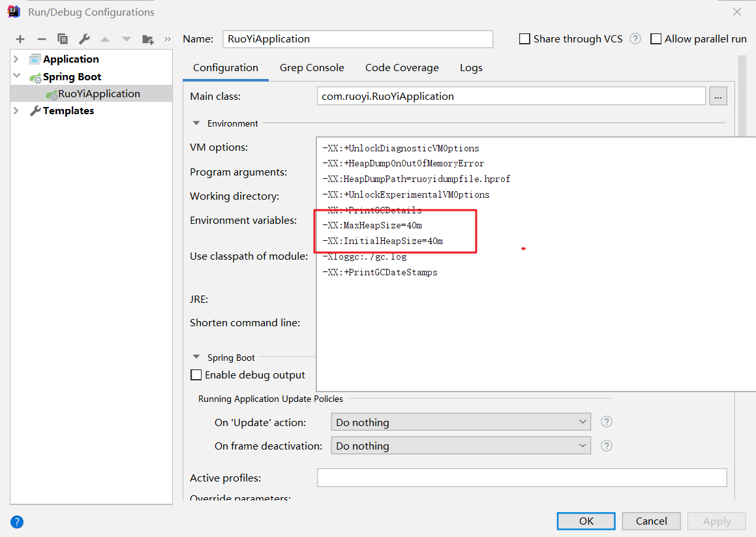This screenshot has height=537, width=756.
Task: Create new folder icon in toolbar
Action: pos(148,40)
